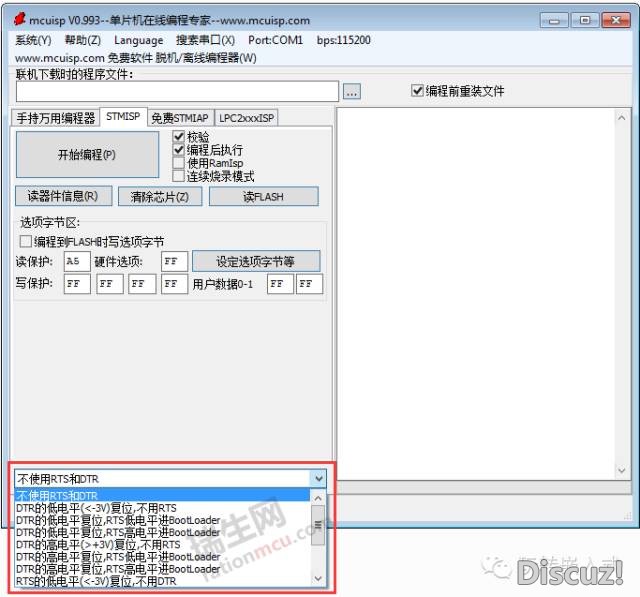
Task: Open the 帮助(Z) menu
Action: 82,40
